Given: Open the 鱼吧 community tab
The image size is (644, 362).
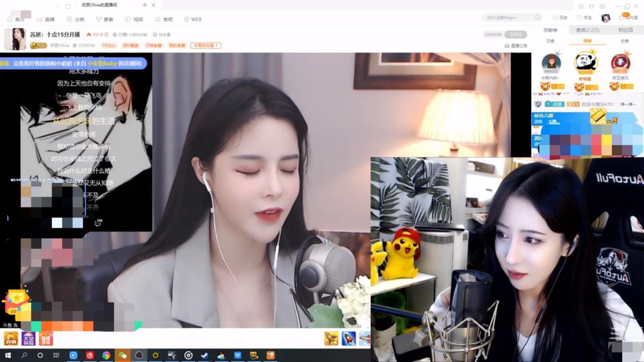Looking at the screenshot, I should tap(163, 19).
